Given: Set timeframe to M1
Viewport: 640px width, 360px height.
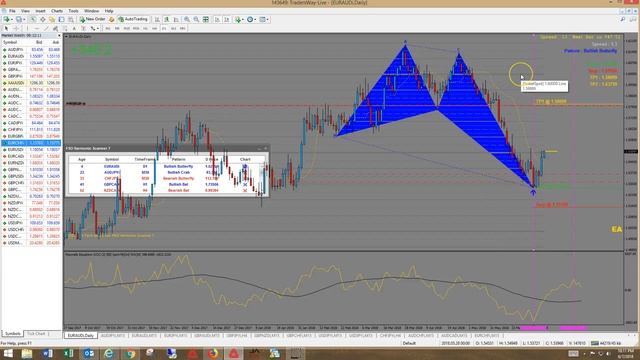Looking at the screenshot, I should click(x=108, y=29).
